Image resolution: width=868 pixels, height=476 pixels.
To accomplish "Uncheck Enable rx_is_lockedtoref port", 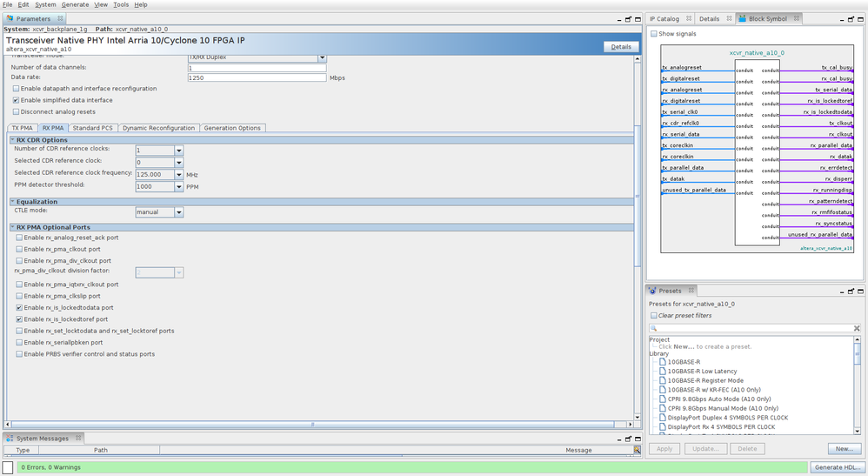I will point(19,319).
